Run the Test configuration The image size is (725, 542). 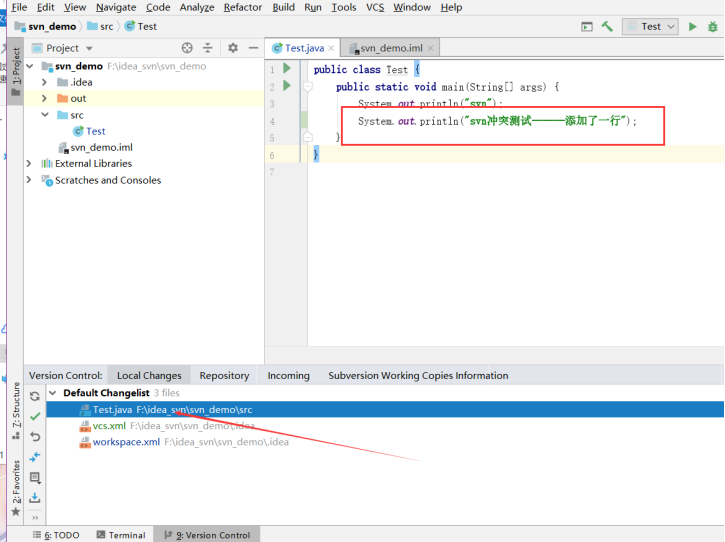(x=692, y=27)
